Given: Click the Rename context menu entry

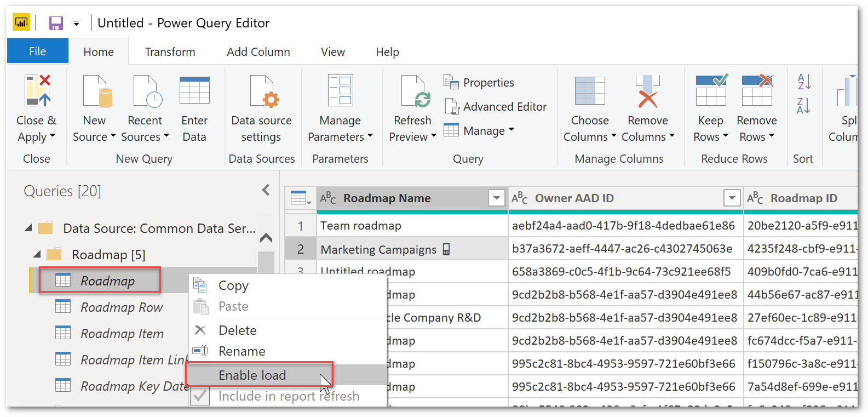Looking at the screenshot, I should (288, 351).
